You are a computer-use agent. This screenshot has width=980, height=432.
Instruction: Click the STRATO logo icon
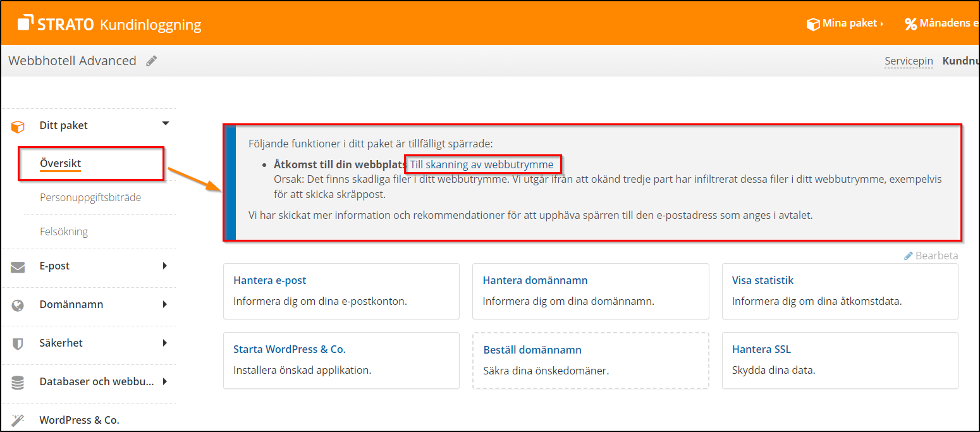coord(26,23)
